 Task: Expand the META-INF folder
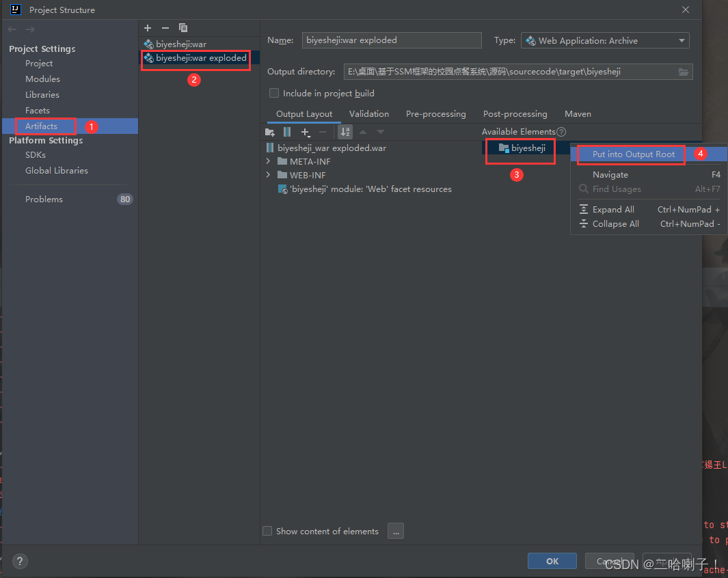pos(268,161)
